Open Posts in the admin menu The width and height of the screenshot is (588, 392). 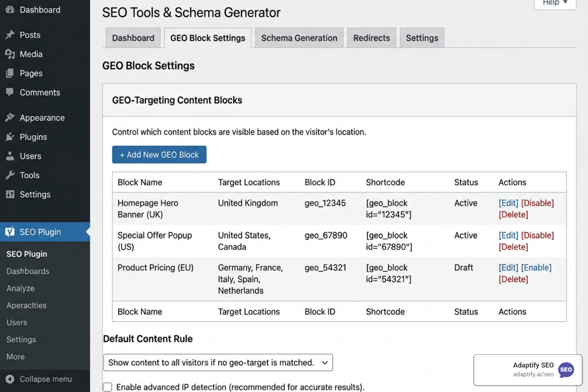pyautogui.click(x=30, y=35)
